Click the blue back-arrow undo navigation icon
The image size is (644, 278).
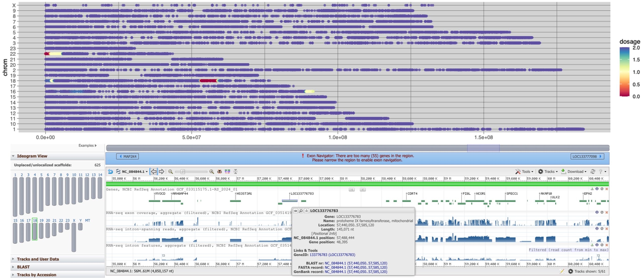[110, 171]
